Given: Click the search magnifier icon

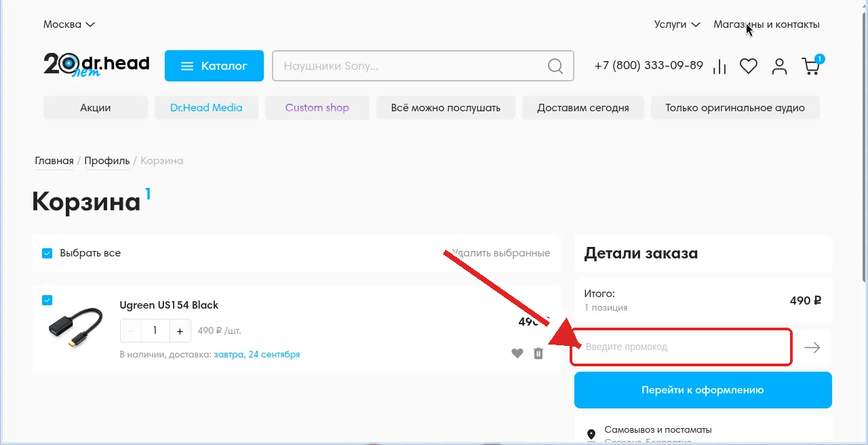Looking at the screenshot, I should [555, 66].
